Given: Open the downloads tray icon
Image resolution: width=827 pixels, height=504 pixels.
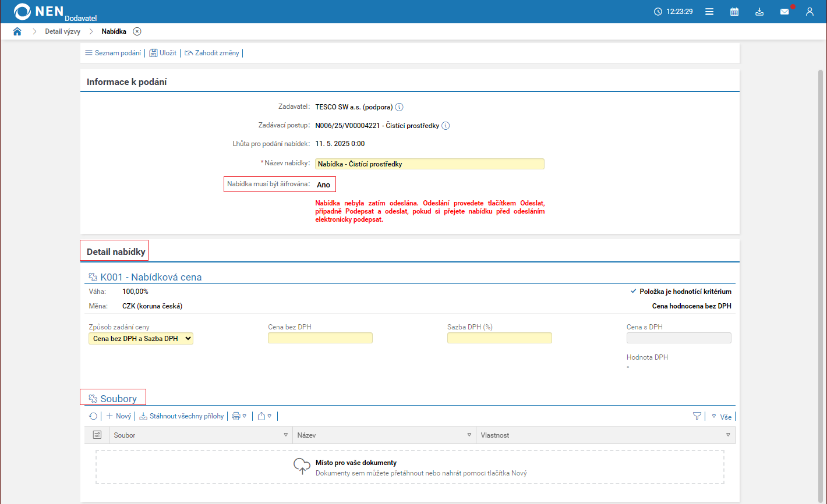Looking at the screenshot, I should [759, 12].
